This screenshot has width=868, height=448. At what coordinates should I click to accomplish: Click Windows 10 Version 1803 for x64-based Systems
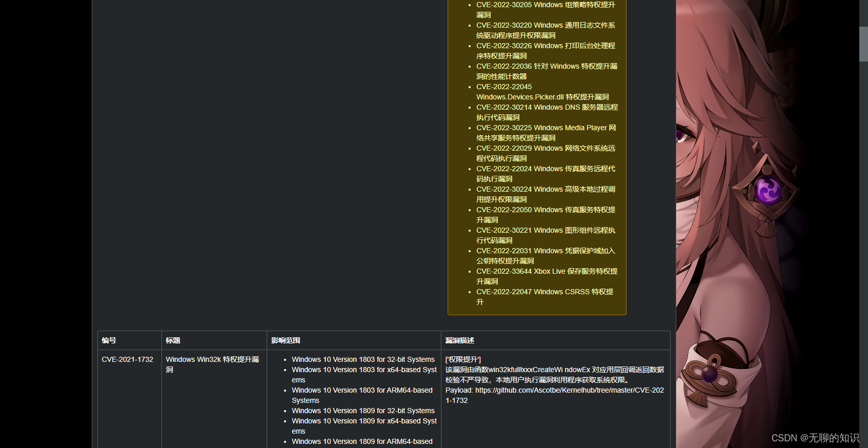point(364,375)
